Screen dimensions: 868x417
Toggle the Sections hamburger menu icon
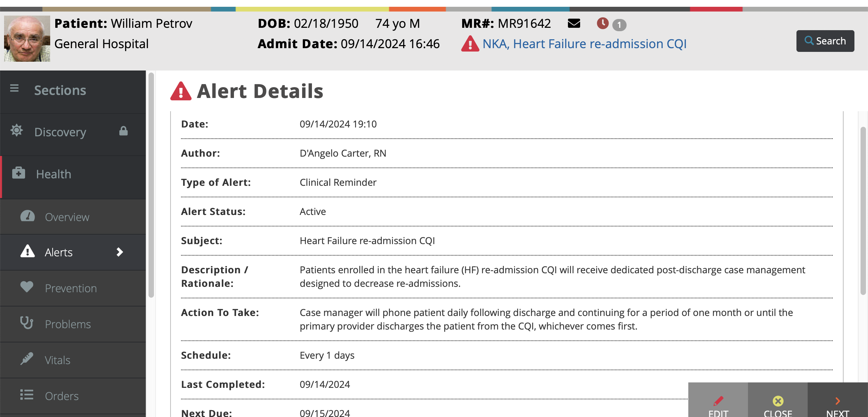14,88
